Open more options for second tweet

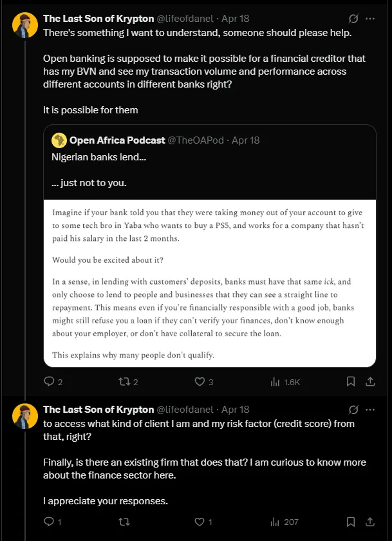pos(371,410)
